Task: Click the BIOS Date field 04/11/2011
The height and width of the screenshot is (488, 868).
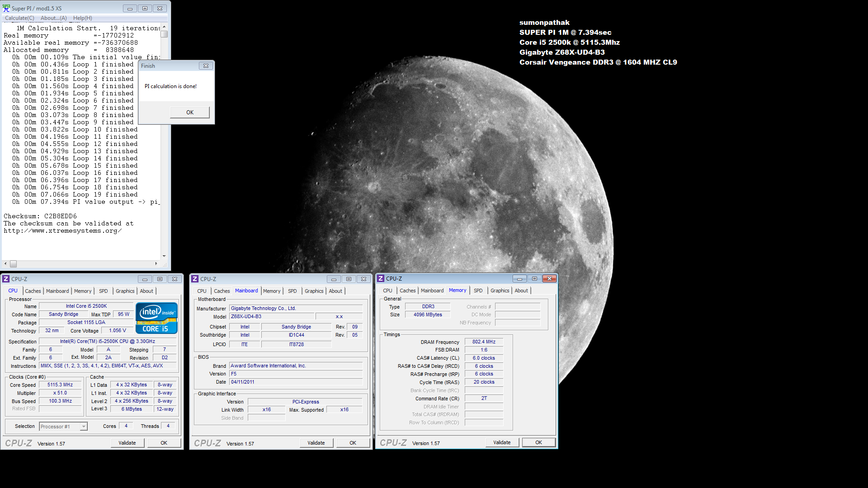Action: coord(296,382)
